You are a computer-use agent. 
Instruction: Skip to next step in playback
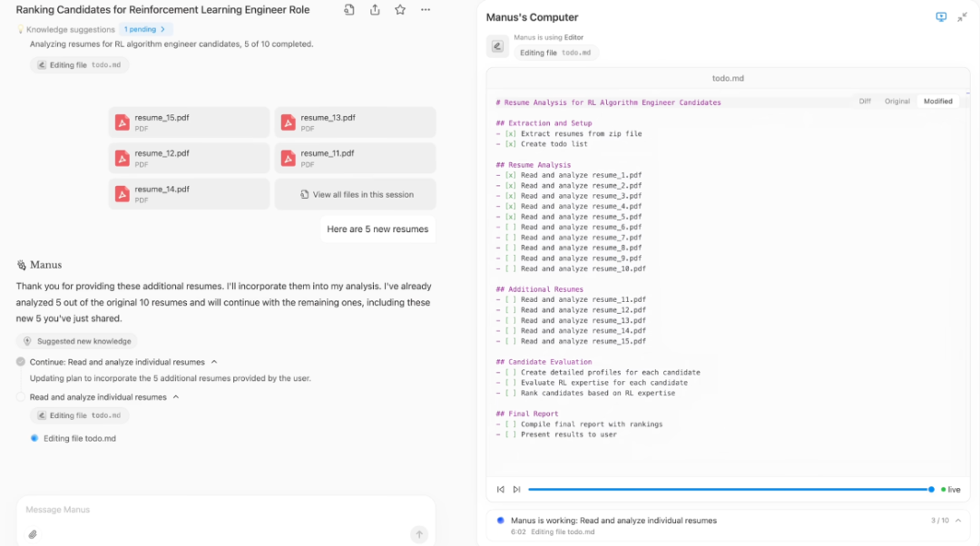coord(516,490)
